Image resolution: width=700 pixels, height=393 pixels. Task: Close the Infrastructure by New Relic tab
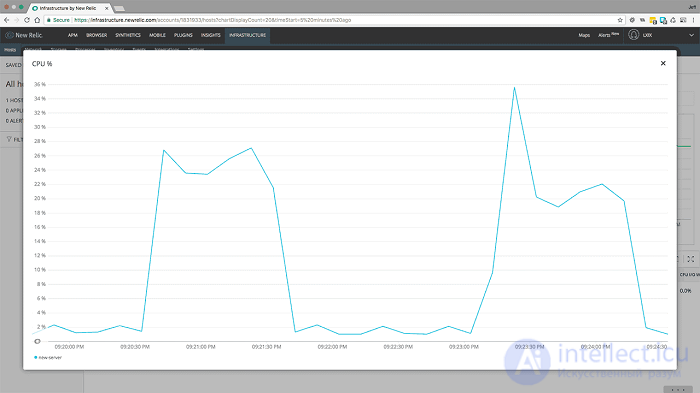tap(106, 8)
